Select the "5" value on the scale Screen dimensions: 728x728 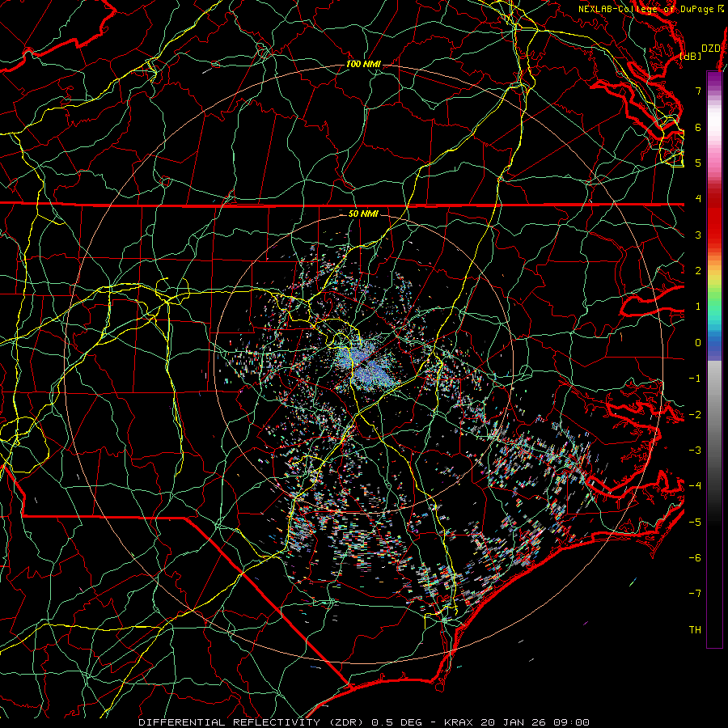(698, 163)
